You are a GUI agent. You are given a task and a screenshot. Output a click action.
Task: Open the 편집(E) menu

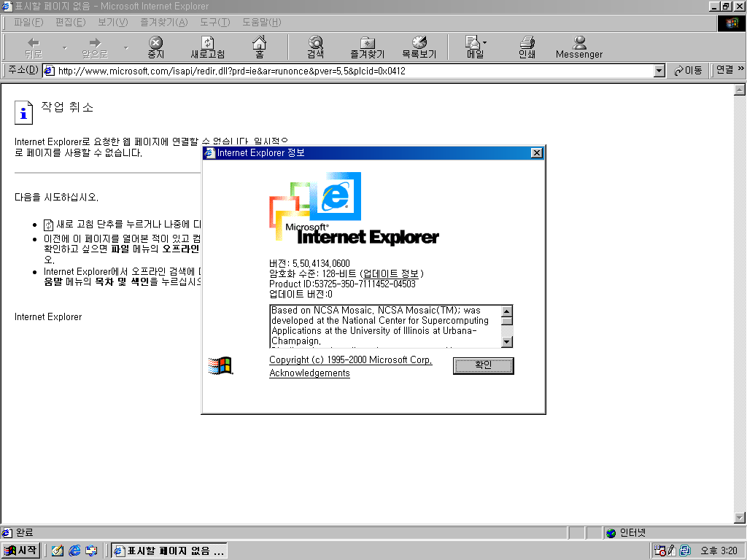point(70,23)
